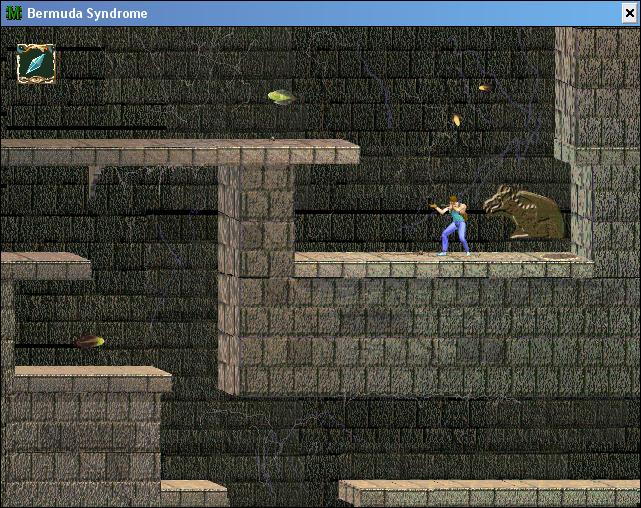Click the large green flying insect
The image size is (641, 508).
(x=282, y=97)
